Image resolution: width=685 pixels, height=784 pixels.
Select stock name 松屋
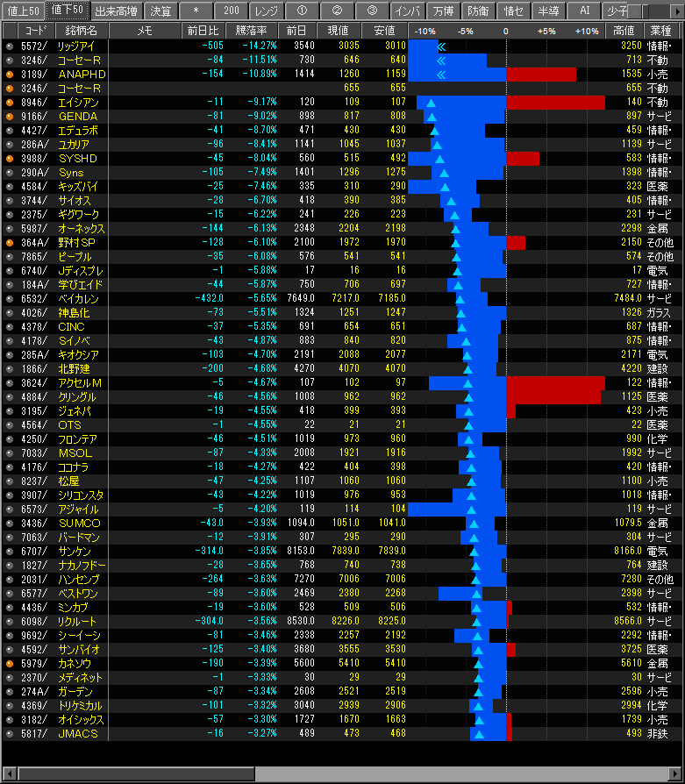[68, 481]
